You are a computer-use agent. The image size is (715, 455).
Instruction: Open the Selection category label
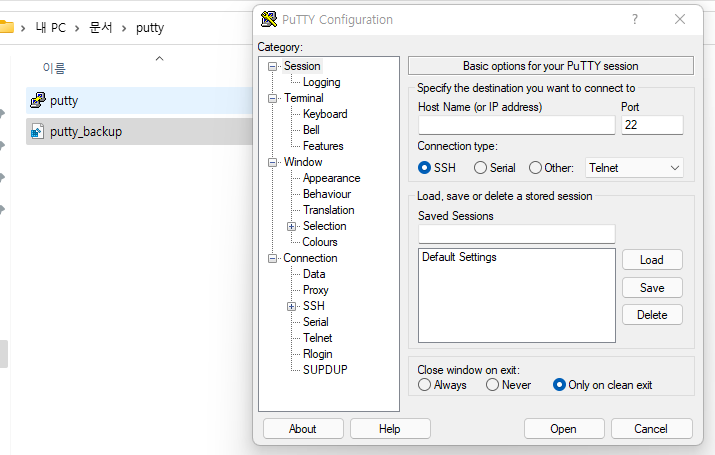pos(324,226)
